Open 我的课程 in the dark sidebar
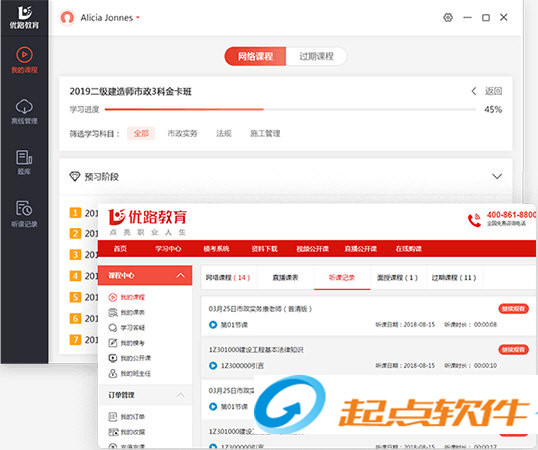 coord(24,60)
